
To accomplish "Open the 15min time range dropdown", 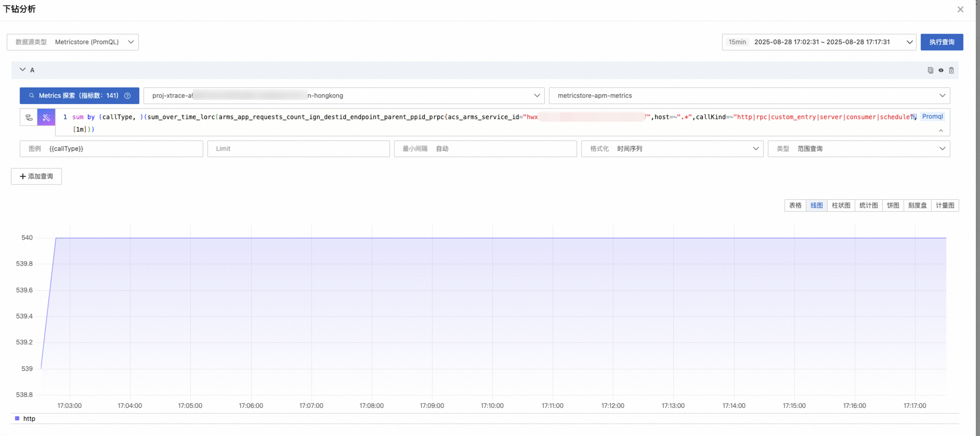I will click(x=819, y=42).
